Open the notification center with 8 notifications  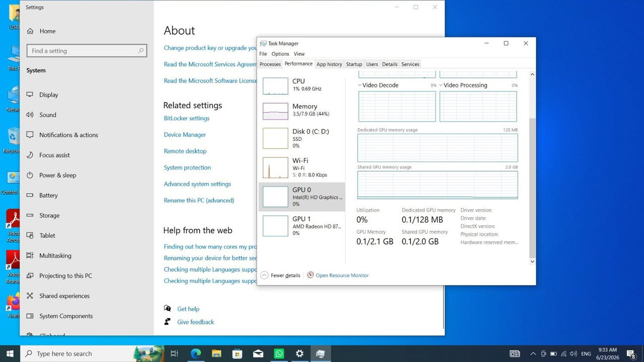pos(631,354)
